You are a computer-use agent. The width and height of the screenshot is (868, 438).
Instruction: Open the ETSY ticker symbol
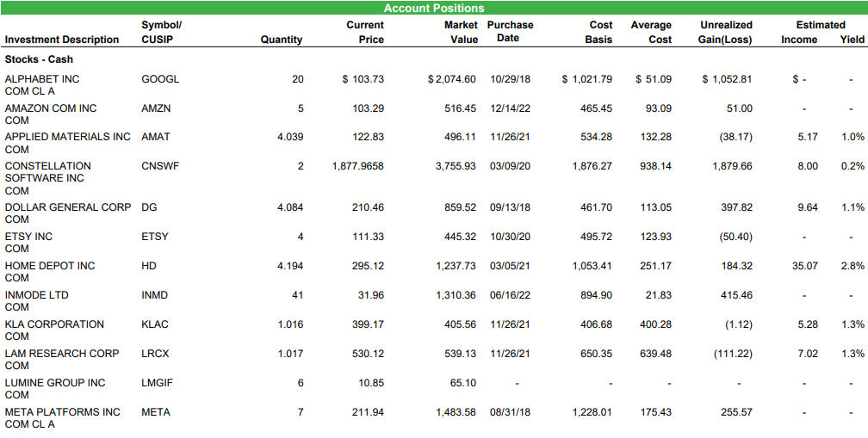point(155,237)
